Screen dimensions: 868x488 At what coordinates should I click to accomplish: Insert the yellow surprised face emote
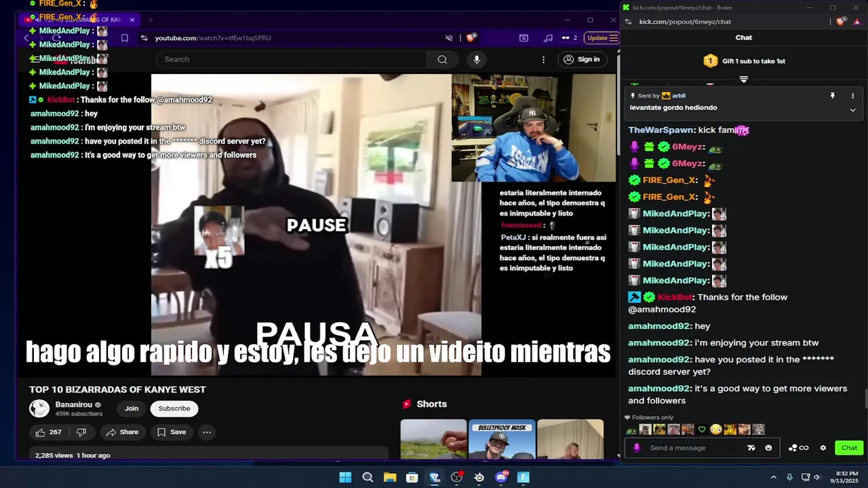click(x=715, y=430)
